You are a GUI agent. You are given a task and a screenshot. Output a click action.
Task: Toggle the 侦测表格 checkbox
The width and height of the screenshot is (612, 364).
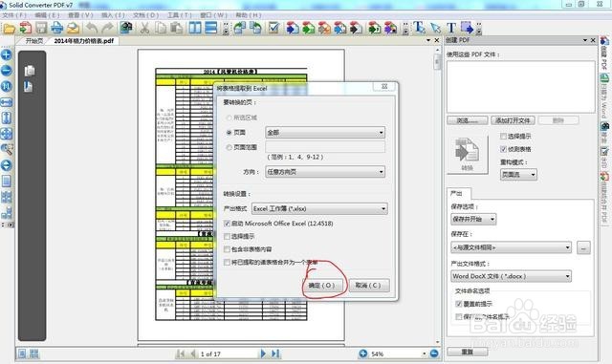504,149
